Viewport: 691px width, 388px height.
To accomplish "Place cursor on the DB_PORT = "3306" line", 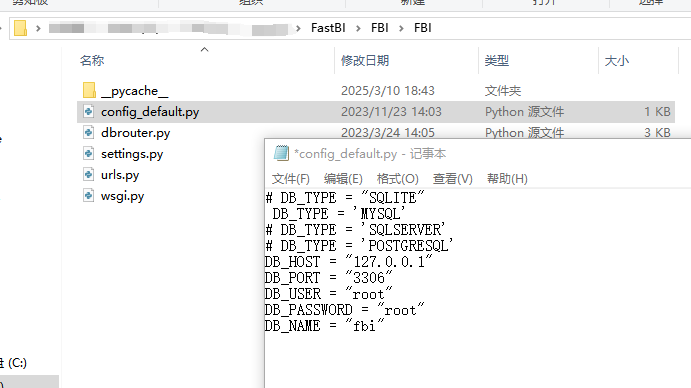I will [328, 278].
